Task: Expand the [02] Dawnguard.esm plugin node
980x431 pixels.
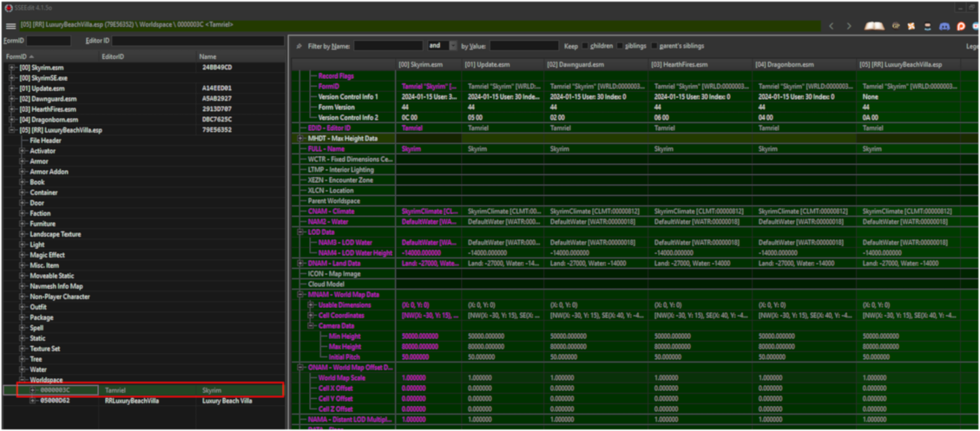Action: click(12, 99)
